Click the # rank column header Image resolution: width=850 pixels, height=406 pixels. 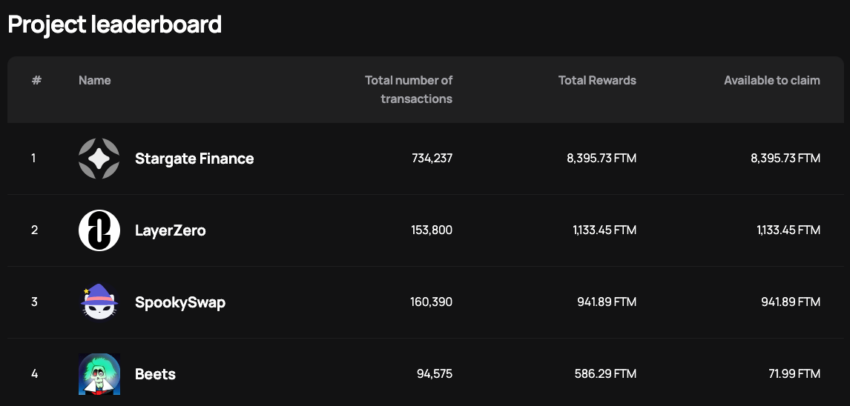[x=36, y=80]
